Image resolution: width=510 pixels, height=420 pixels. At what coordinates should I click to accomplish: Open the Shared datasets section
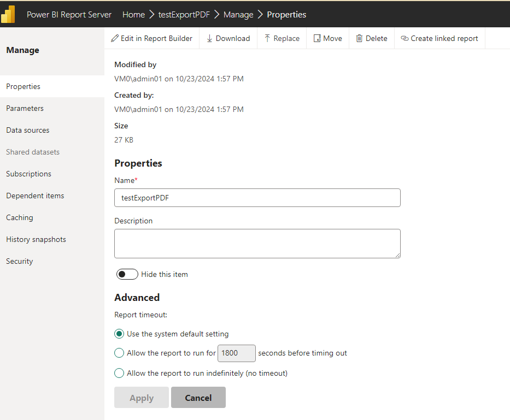click(x=52, y=152)
